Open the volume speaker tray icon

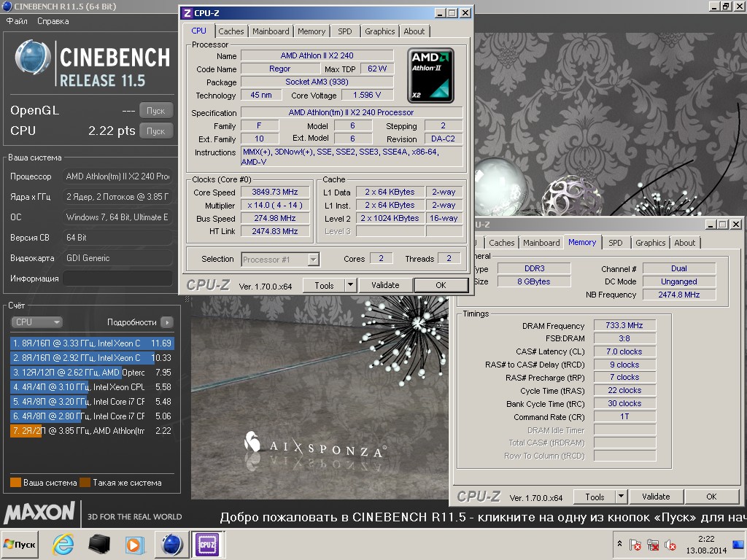[x=670, y=544]
